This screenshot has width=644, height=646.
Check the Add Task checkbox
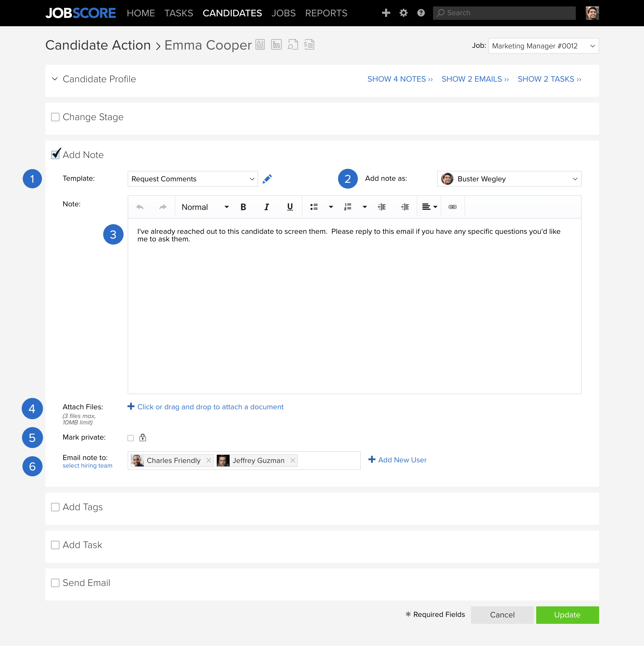pyautogui.click(x=55, y=545)
